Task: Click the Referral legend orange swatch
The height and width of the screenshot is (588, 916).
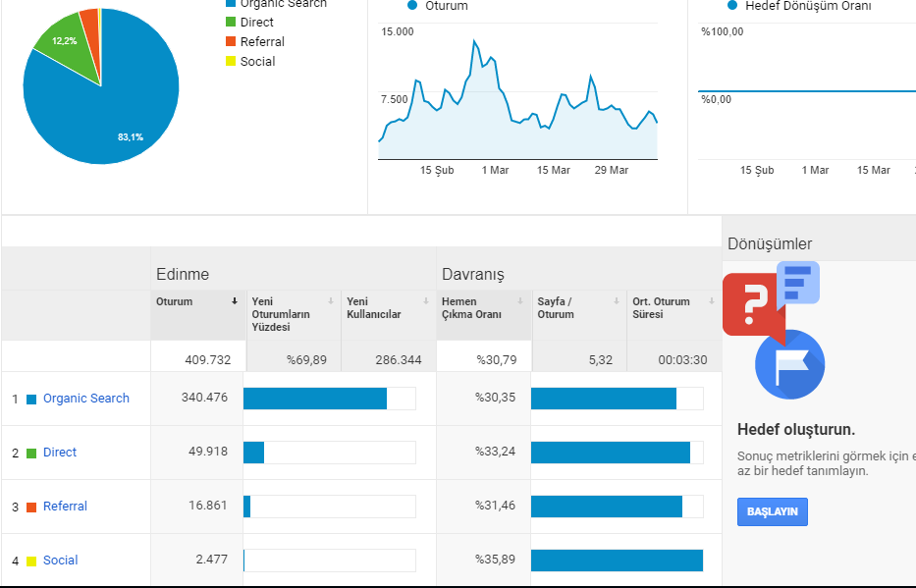Action: (231, 42)
